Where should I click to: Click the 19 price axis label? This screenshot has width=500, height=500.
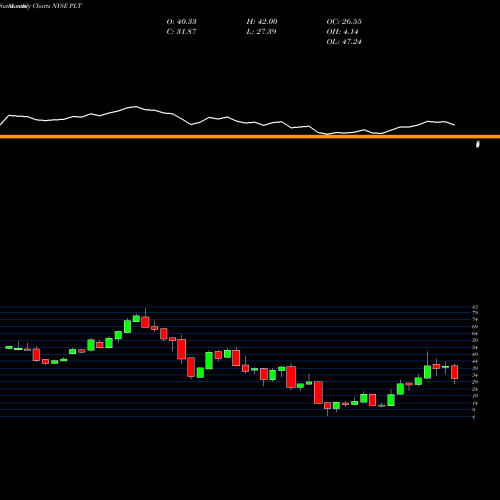(475, 396)
